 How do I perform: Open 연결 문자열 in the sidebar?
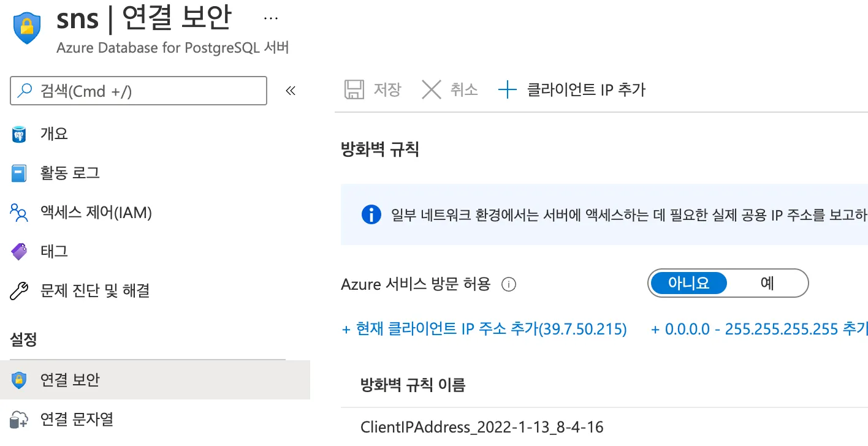tap(77, 419)
